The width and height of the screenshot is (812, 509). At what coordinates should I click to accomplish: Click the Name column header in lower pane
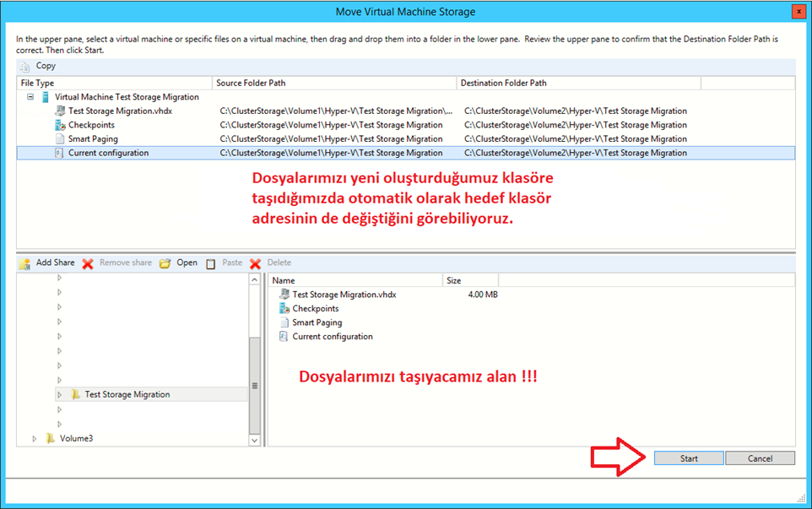pyautogui.click(x=355, y=280)
